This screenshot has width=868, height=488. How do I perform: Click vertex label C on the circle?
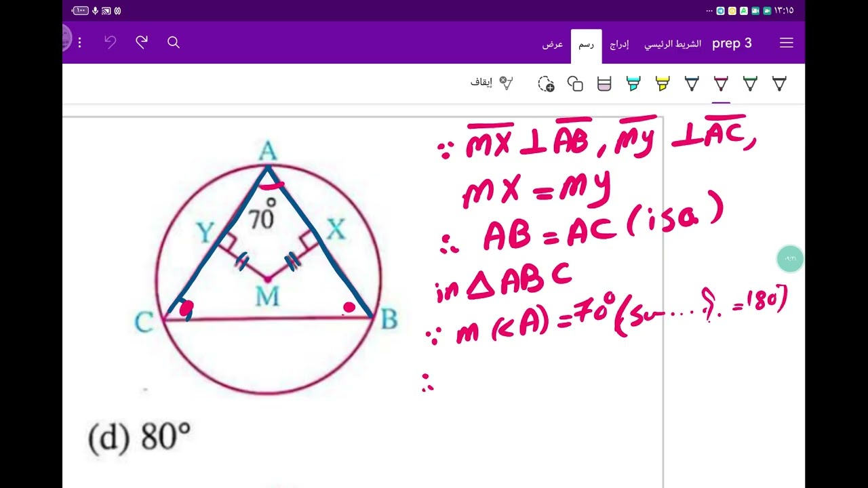click(x=144, y=323)
